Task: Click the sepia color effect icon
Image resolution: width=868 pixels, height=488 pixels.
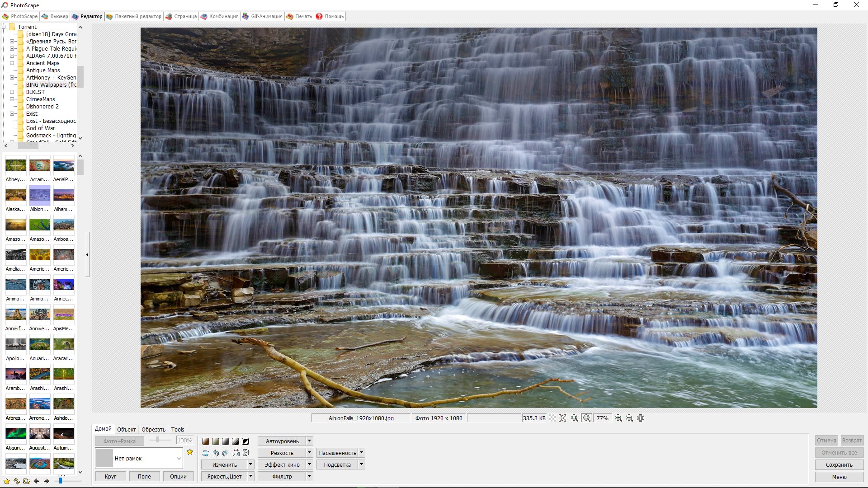Action: (x=206, y=441)
